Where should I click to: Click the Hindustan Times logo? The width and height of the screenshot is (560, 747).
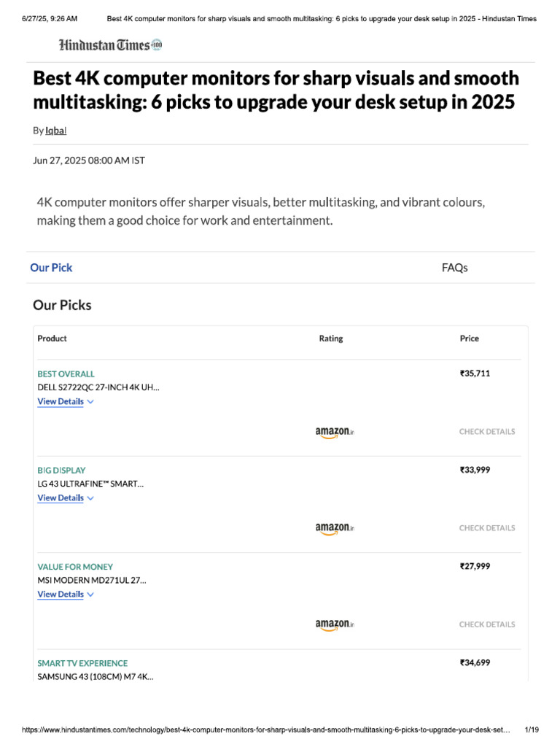click(111, 45)
